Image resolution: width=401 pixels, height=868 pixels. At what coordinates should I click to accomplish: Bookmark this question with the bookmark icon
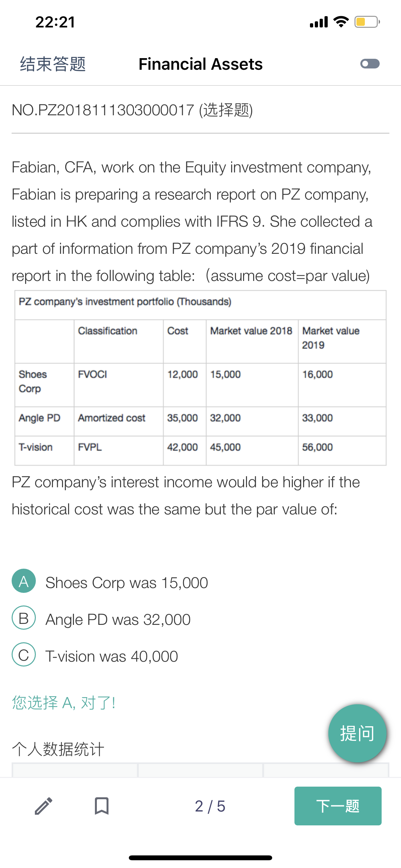click(x=101, y=806)
